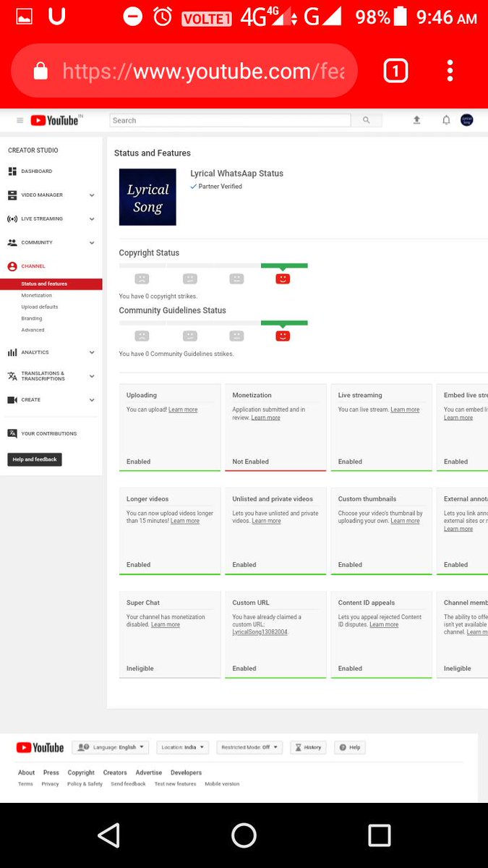Open the account avatar menu
This screenshot has width=488, height=868.
coord(467,120)
